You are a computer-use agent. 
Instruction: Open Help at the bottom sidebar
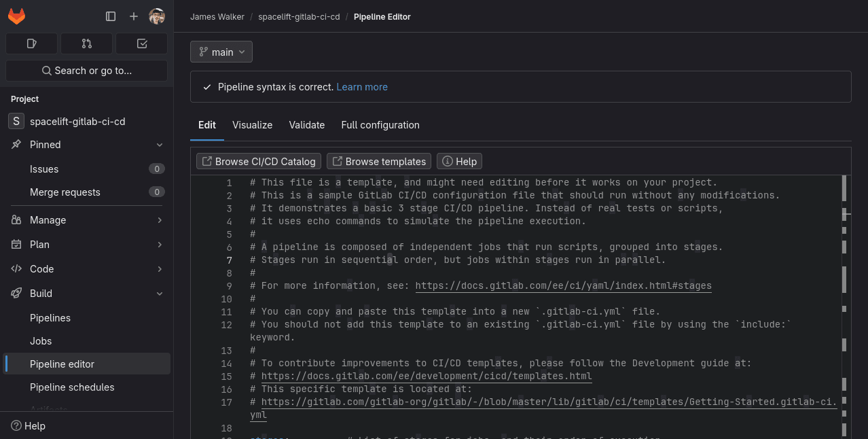tap(28, 425)
